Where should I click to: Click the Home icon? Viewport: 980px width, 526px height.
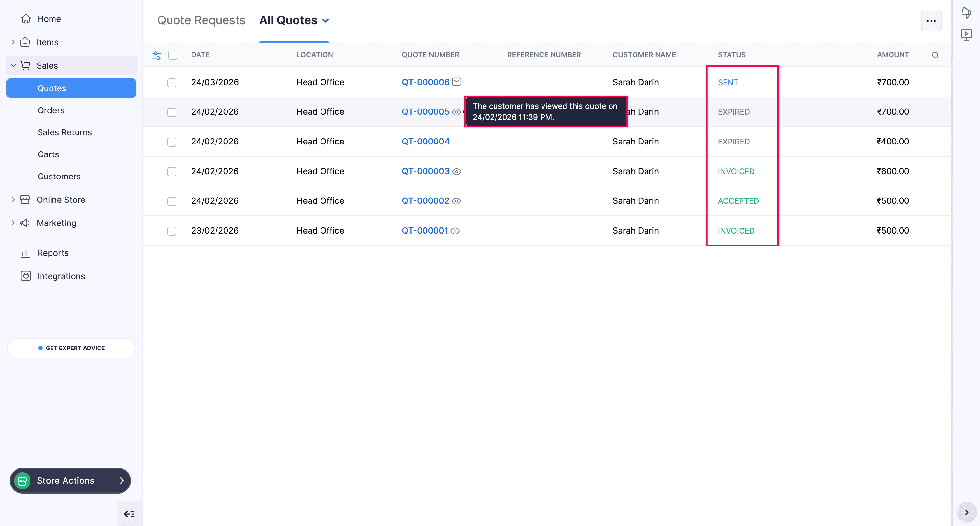click(25, 18)
